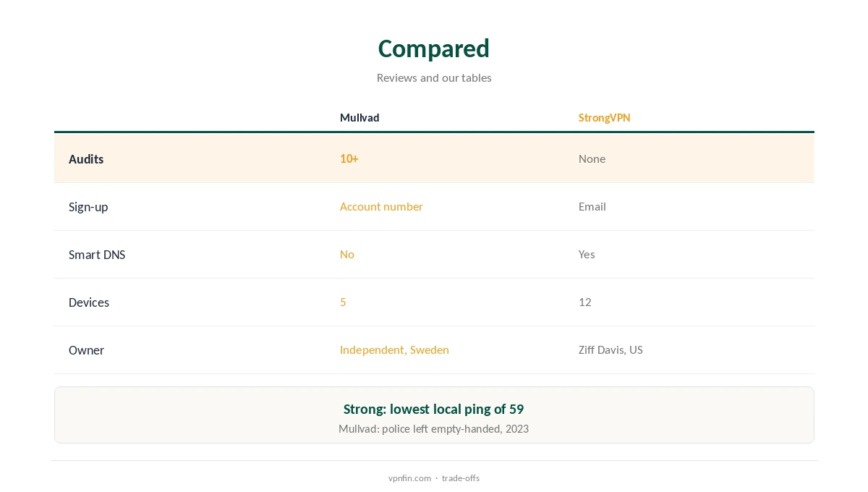Click the Owner row label
This screenshot has height=492, width=868.
click(86, 350)
